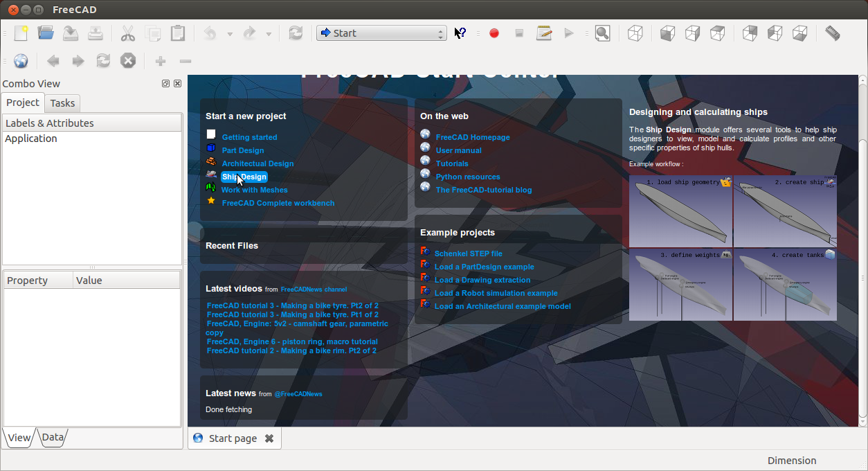Go back to the previous web page
This screenshot has height=471, width=868.
tap(53, 61)
